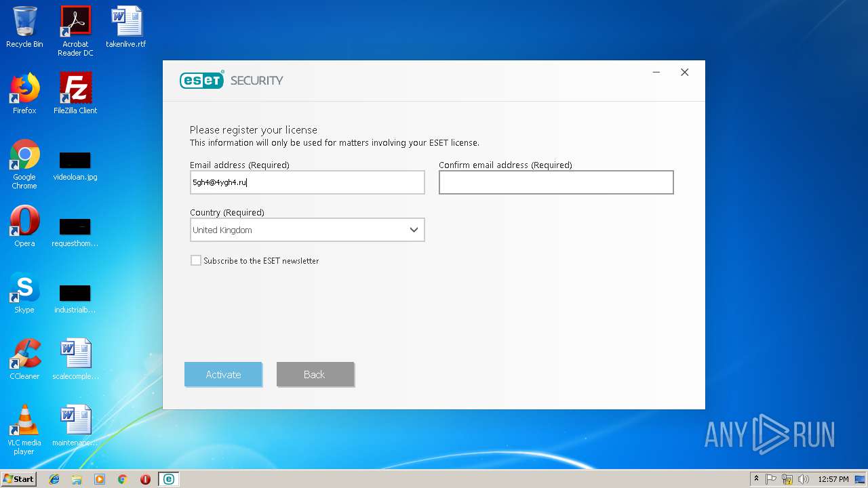868x488 pixels.
Task: Launch FileZilla Client shortcut
Action: point(75,94)
